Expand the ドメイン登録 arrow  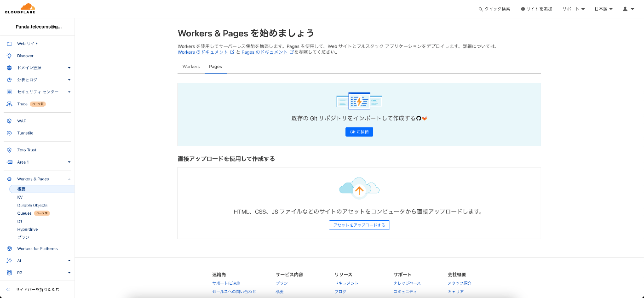[69, 68]
